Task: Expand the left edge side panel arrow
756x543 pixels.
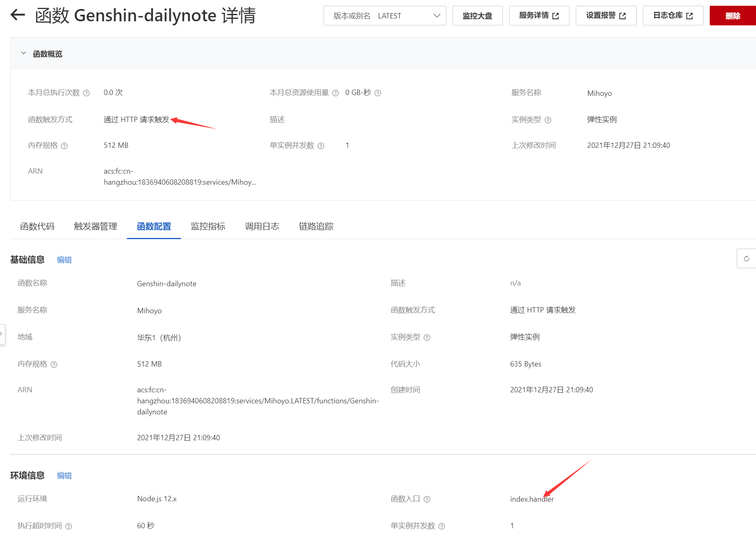Action: coord(2,334)
